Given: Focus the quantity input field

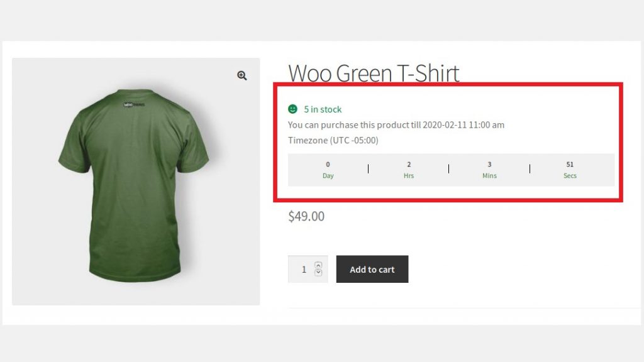Looking at the screenshot, I should click(304, 269).
